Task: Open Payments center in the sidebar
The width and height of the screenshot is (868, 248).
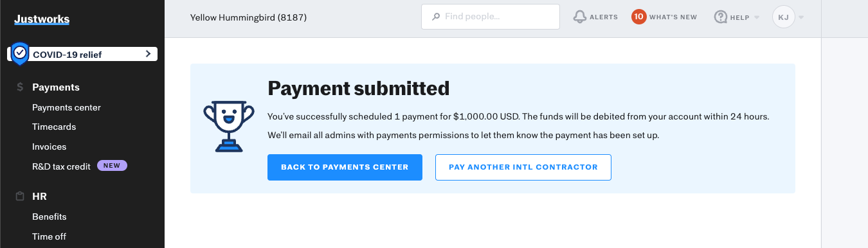Action: point(66,107)
